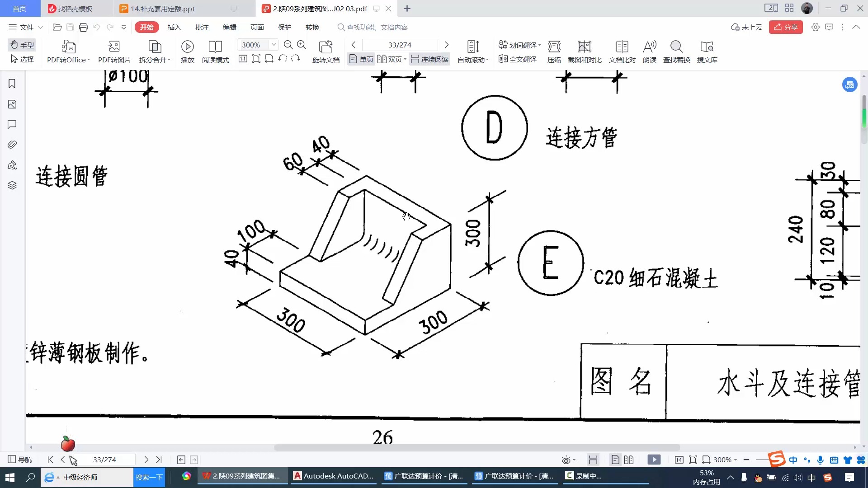Rotate page counterclockwise
This screenshot has height=488, width=868.
click(x=283, y=59)
